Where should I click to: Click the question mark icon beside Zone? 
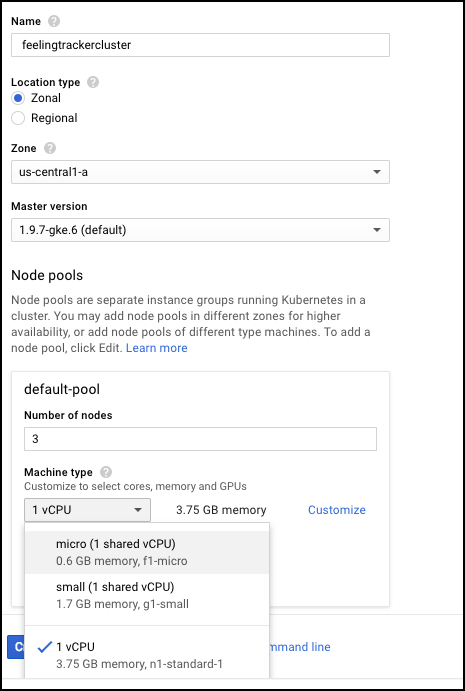(50, 148)
